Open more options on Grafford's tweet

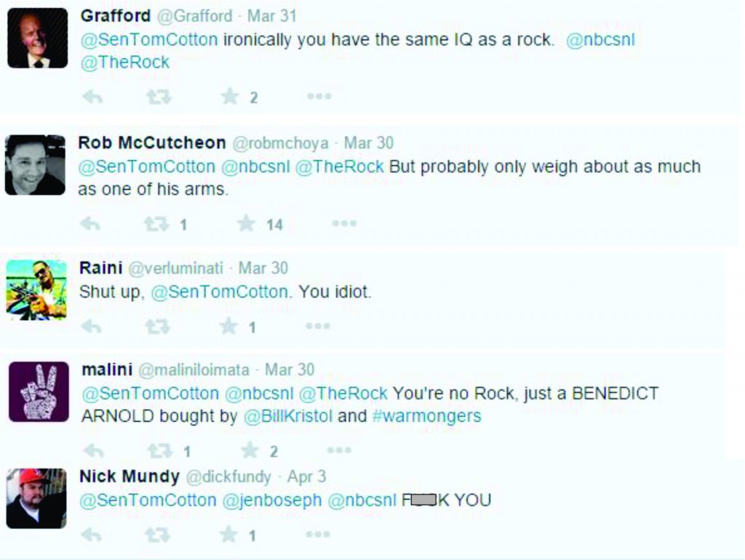click(319, 96)
